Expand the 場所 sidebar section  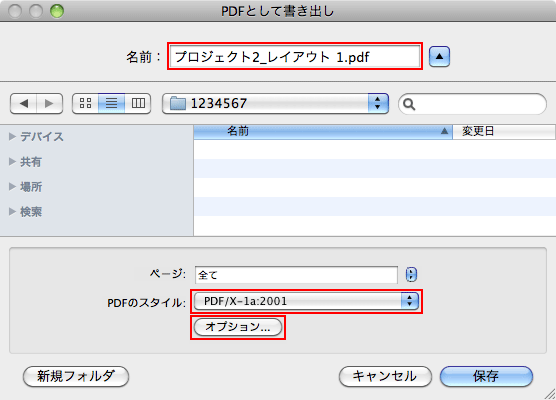point(12,187)
